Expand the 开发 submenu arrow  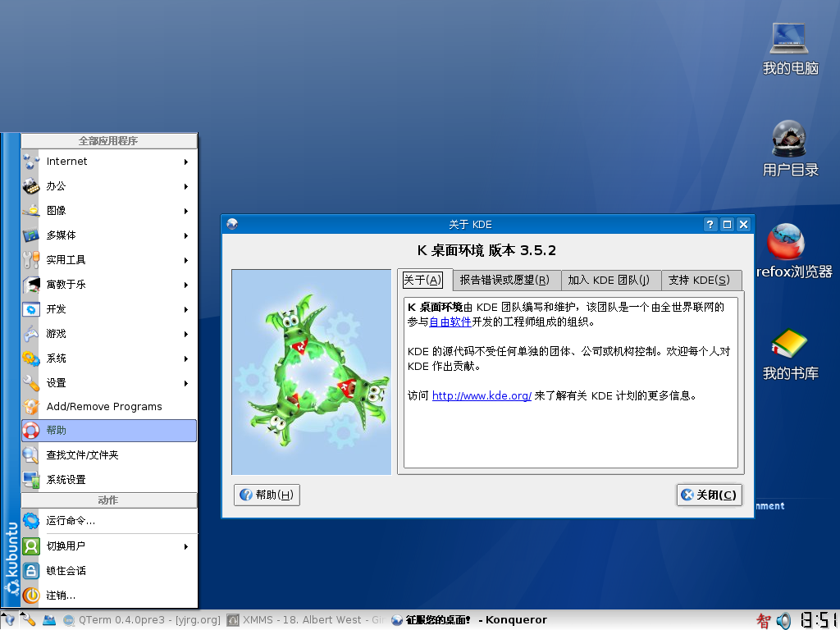(x=186, y=309)
